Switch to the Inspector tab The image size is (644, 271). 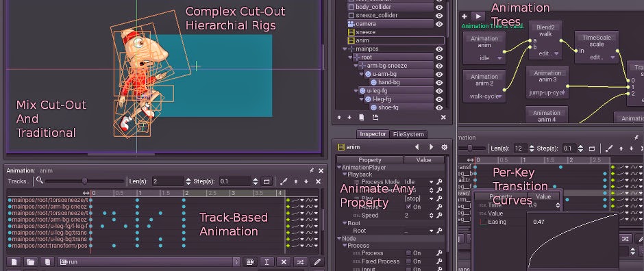coord(373,134)
